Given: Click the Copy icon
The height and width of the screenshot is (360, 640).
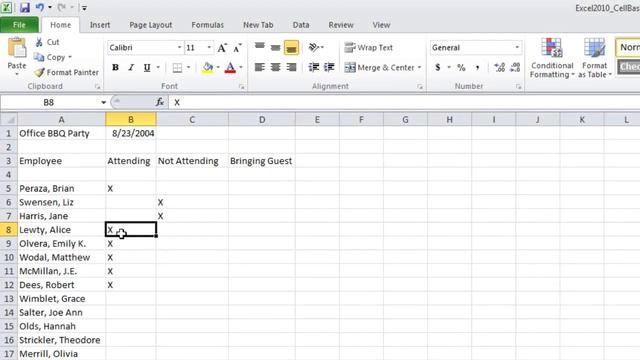Looking at the screenshot, I should point(39,57).
